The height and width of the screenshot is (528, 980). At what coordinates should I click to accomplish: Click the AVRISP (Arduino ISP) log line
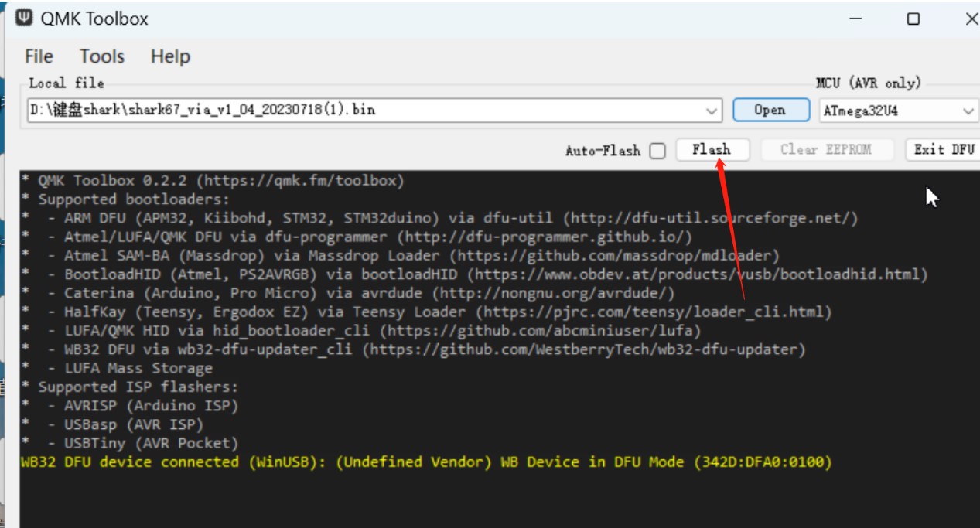point(130,406)
